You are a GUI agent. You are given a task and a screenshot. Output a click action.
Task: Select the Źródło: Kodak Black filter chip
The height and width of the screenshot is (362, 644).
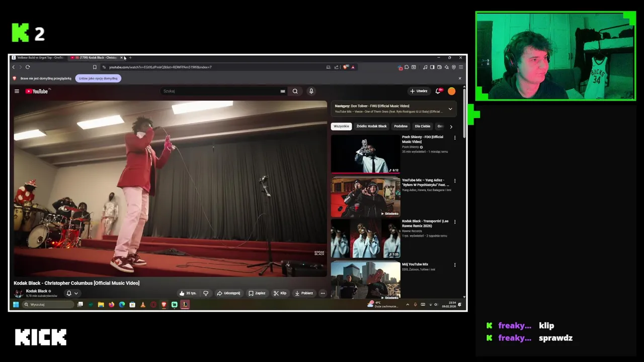point(371,126)
